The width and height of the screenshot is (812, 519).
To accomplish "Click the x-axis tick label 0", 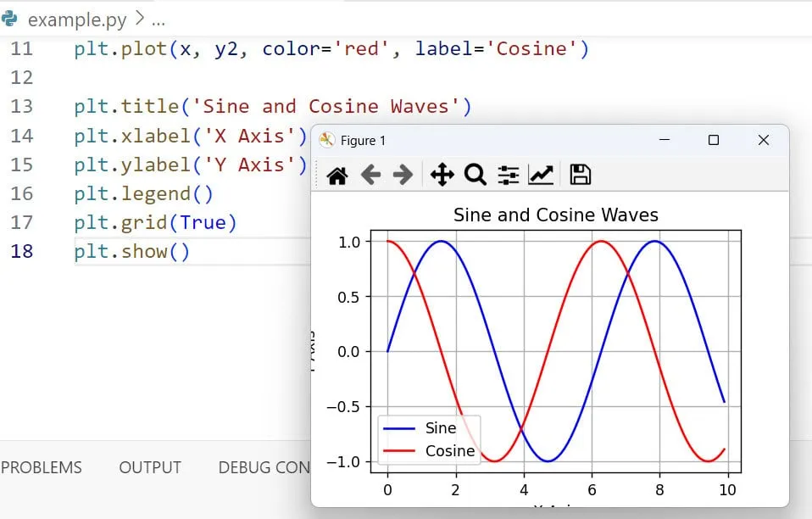I will point(388,490).
